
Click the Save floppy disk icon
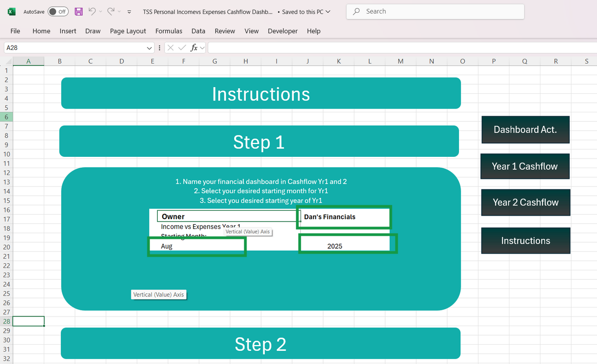[x=78, y=12]
